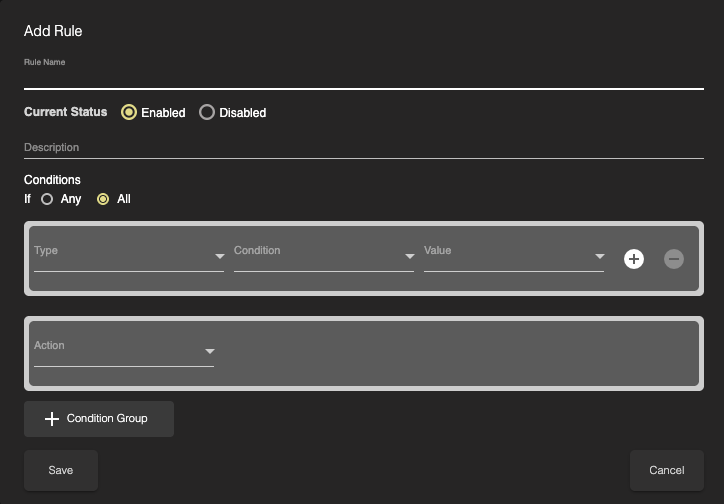This screenshot has height=504, width=724.
Task: Click the arrow icon of the Type field
Action: pos(219,257)
